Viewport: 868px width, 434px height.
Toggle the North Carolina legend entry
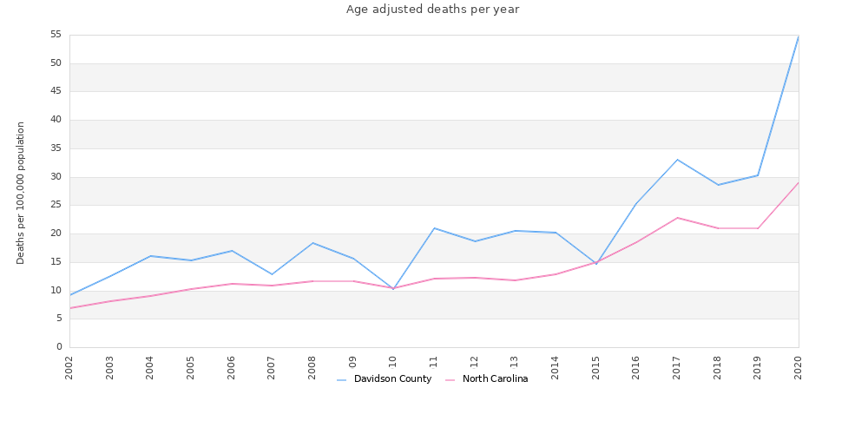tap(495, 379)
